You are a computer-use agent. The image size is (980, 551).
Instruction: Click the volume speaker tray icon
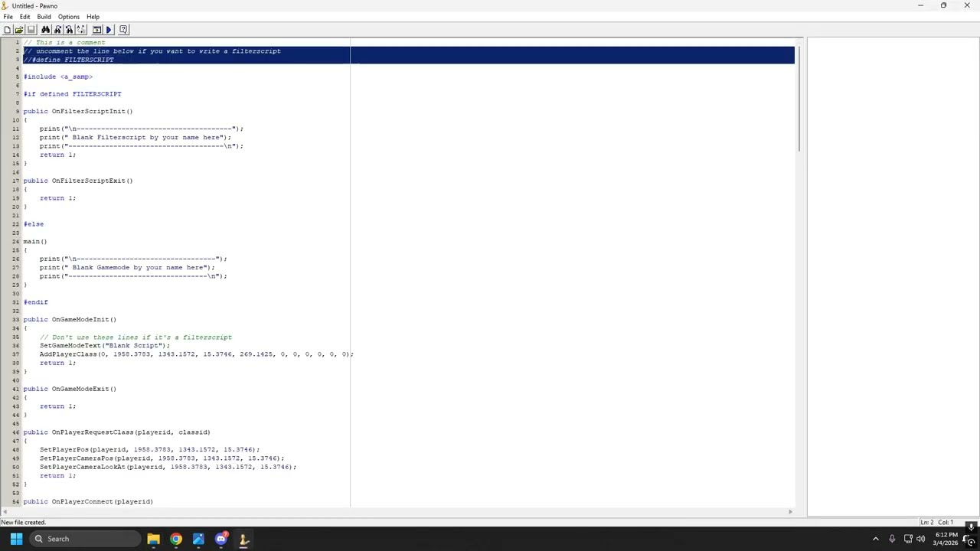coord(920,539)
